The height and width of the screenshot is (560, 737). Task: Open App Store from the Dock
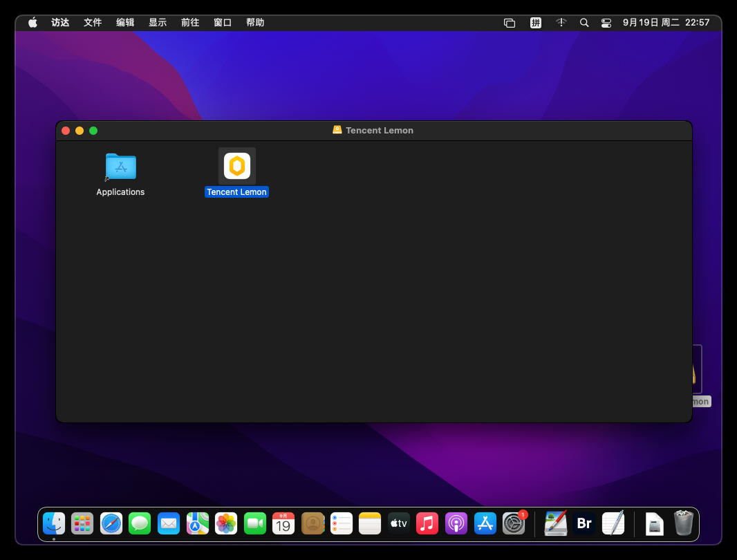485,523
